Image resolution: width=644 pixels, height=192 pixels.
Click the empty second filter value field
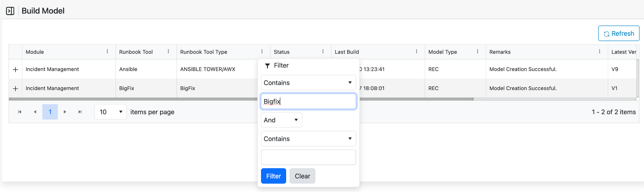pyautogui.click(x=308, y=157)
